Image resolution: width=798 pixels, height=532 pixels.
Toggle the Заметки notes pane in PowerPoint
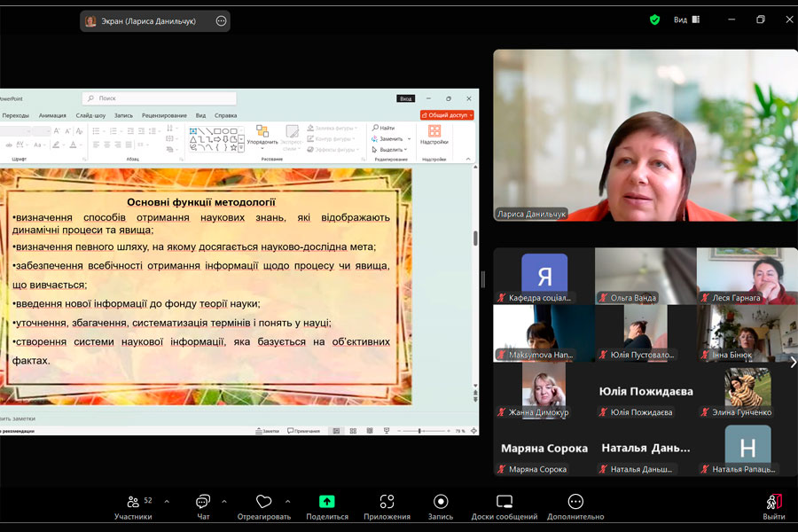266,431
